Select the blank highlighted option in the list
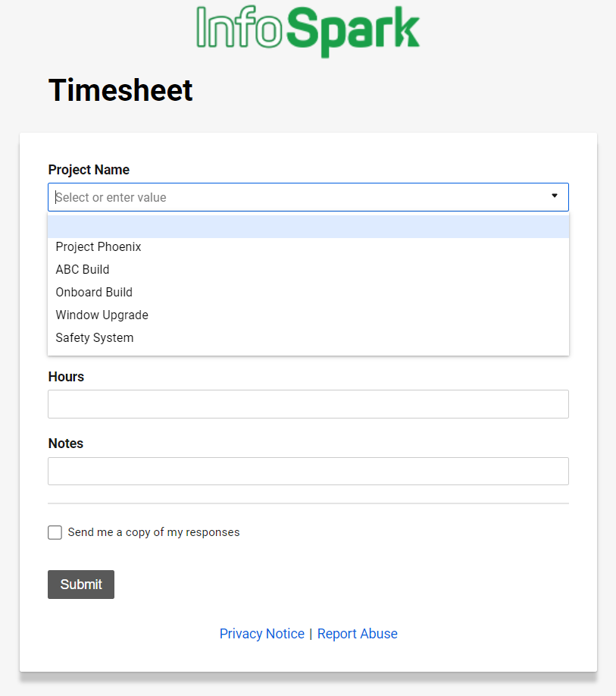The height and width of the screenshot is (696, 616). point(308,227)
